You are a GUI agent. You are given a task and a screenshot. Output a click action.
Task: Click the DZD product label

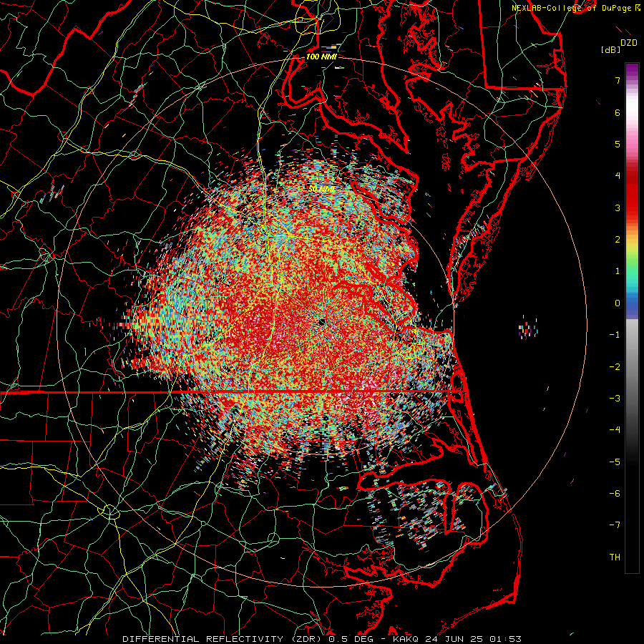pyautogui.click(x=628, y=43)
